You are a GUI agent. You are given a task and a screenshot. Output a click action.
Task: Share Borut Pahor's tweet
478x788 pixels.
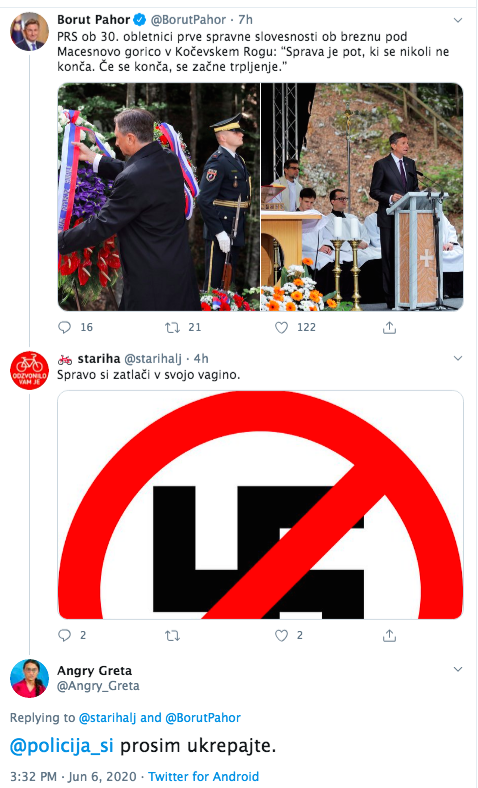point(390,328)
